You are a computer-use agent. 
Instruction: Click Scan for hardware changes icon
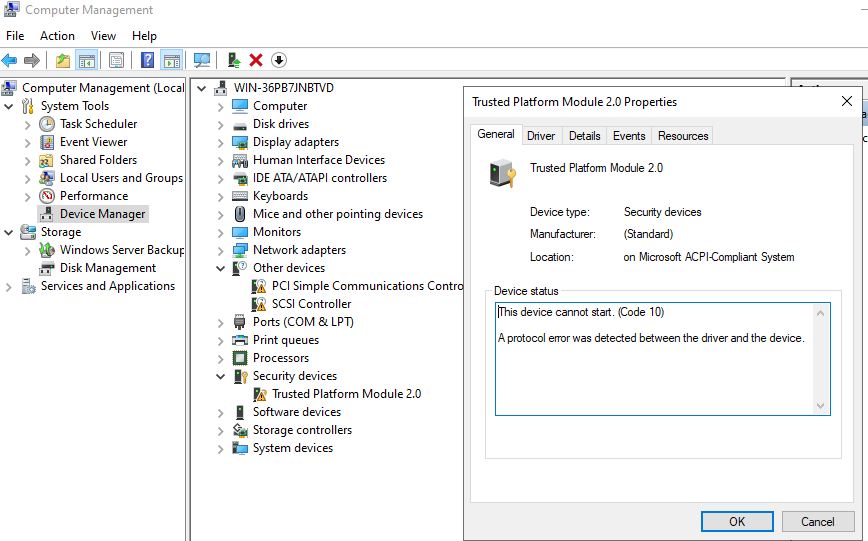point(202,60)
